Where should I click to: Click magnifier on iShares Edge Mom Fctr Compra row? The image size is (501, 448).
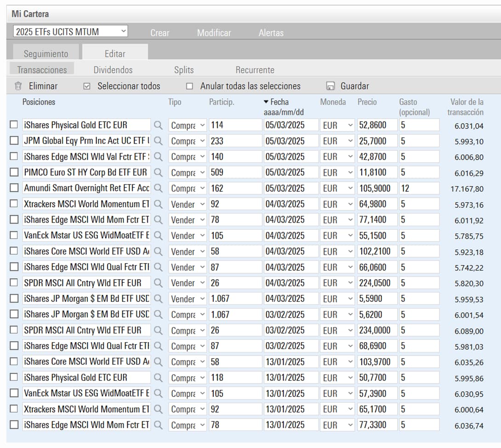(x=158, y=425)
